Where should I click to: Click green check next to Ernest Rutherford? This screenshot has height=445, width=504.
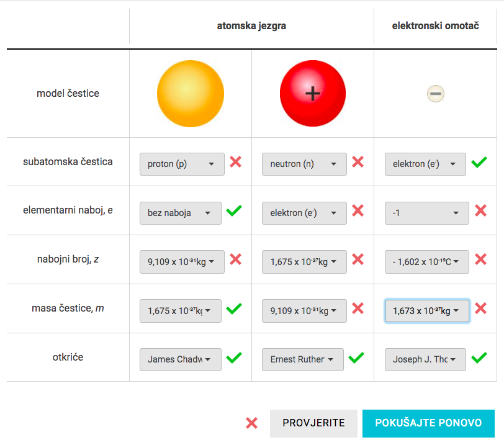tap(356, 357)
